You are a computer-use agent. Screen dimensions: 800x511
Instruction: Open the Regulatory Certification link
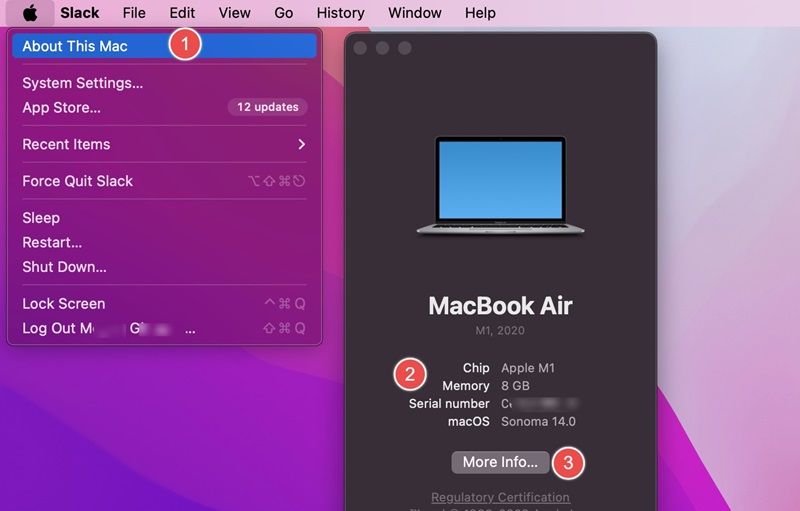pyautogui.click(x=501, y=497)
